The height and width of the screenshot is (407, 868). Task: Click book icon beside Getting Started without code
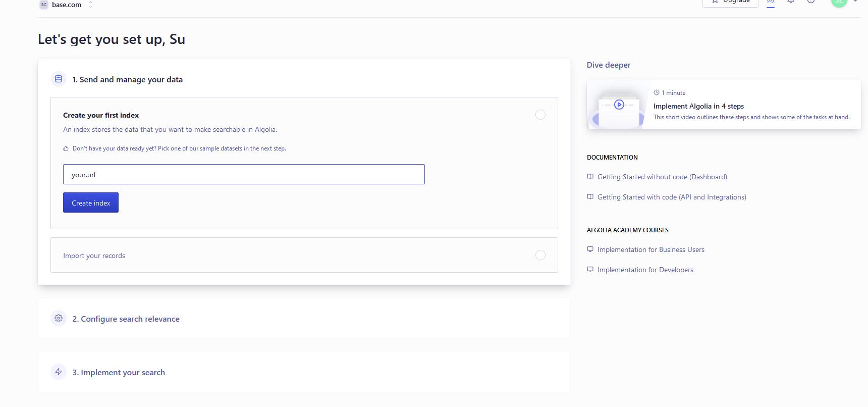click(590, 177)
